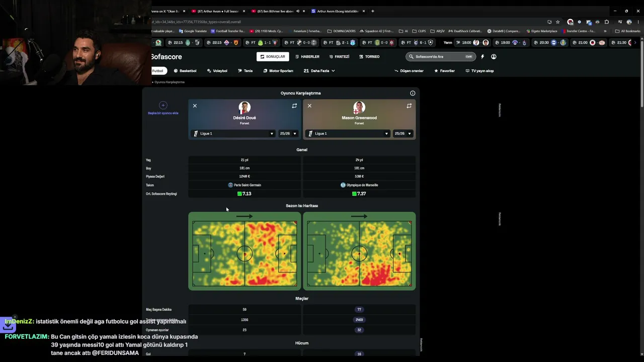Show more bookmarks with the overflow chevron
Viewport: 644px width, 362px height.
point(605,31)
